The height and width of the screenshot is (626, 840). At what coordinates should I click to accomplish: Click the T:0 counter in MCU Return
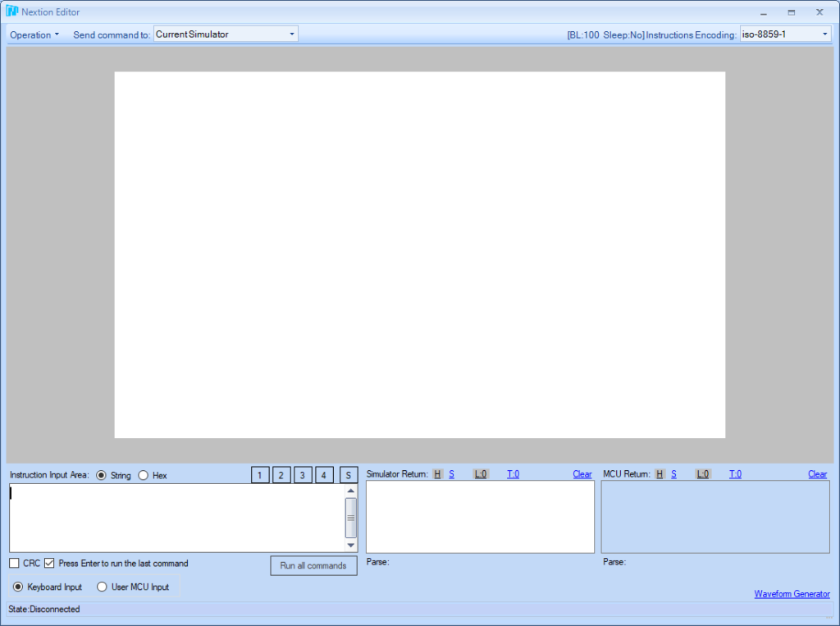pos(735,474)
